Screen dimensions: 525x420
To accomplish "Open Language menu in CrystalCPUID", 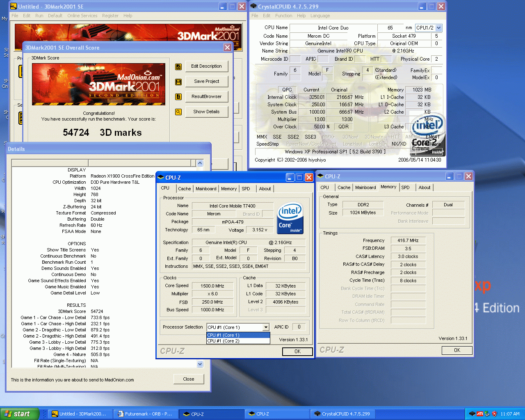I will (320, 16).
